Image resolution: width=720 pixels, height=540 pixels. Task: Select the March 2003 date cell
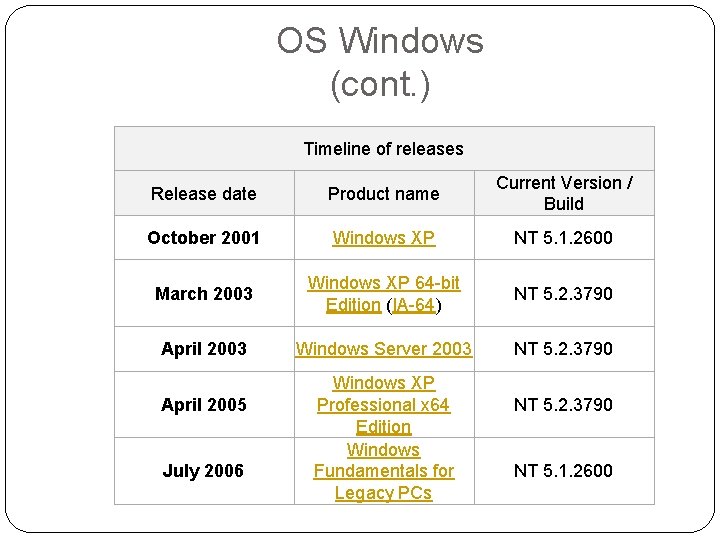(203, 294)
